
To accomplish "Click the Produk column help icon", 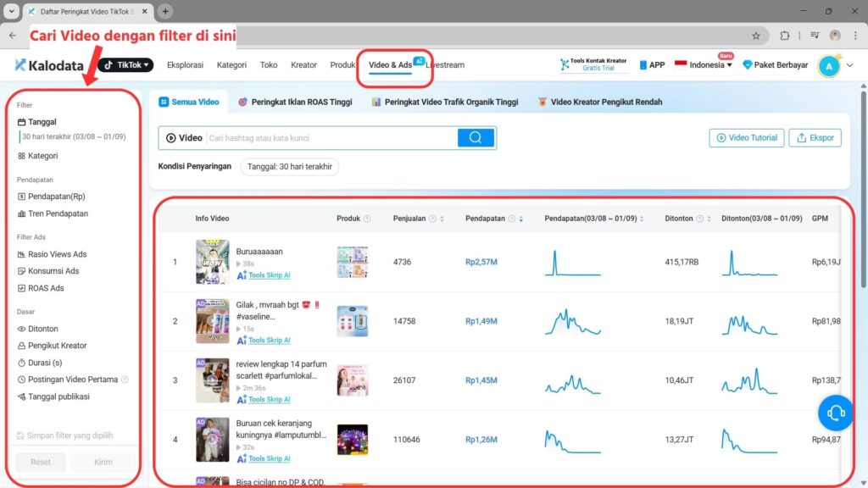I will [366, 219].
